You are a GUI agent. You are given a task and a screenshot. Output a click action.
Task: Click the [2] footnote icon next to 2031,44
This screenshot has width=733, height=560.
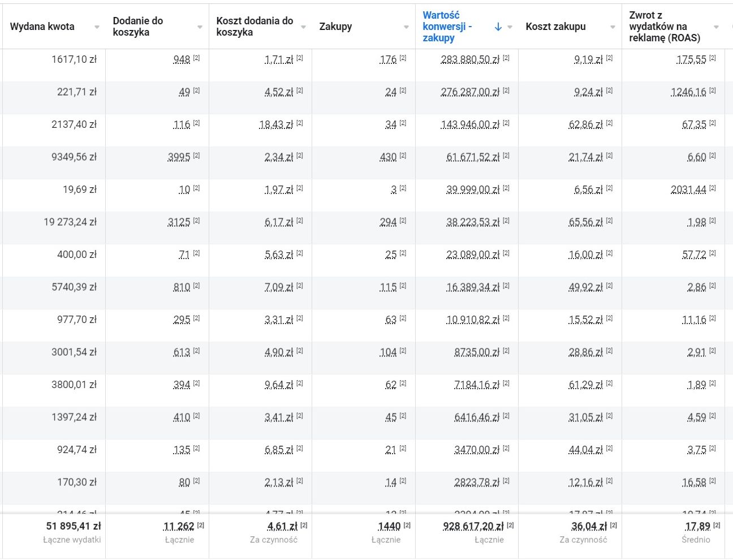pyautogui.click(x=713, y=188)
